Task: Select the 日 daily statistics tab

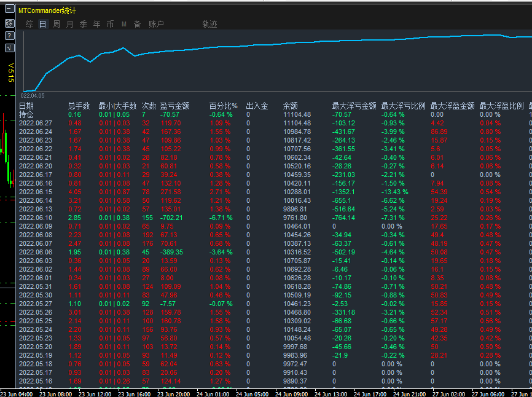Action: pyautogui.click(x=42, y=25)
